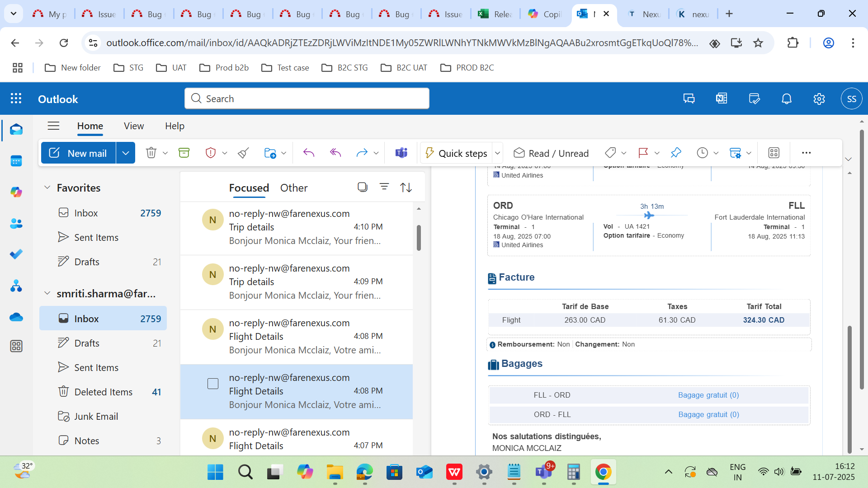
Task: Click the message list scrollbar thumb
Action: (x=419, y=237)
